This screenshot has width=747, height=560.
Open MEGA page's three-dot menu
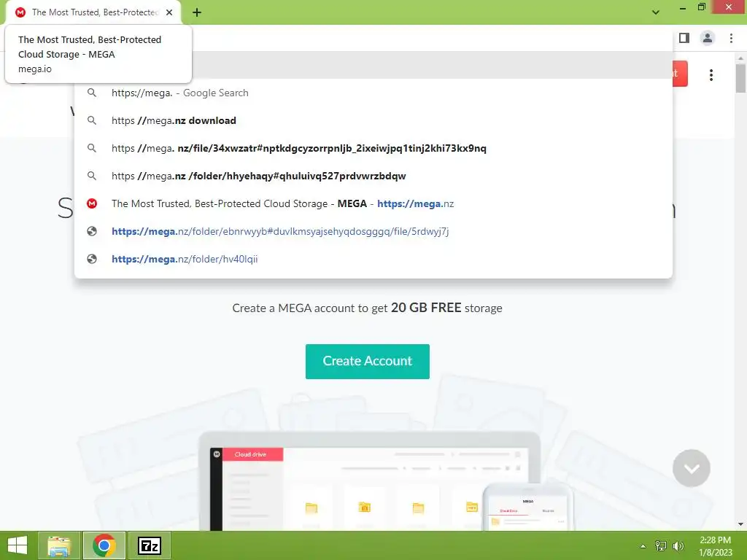click(711, 75)
